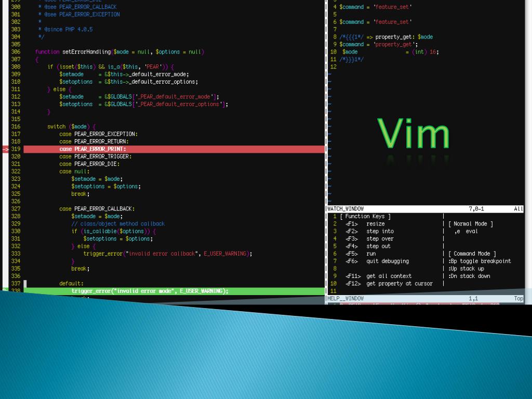Click the 'default:' label on line 337
532x399 pixels.
[x=71, y=283]
